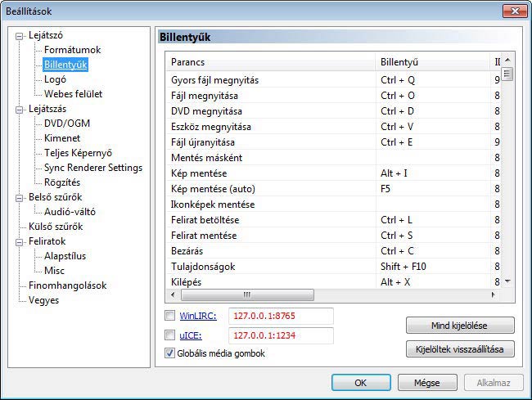Collapse the Feliratok tree node

click(20, 241)
